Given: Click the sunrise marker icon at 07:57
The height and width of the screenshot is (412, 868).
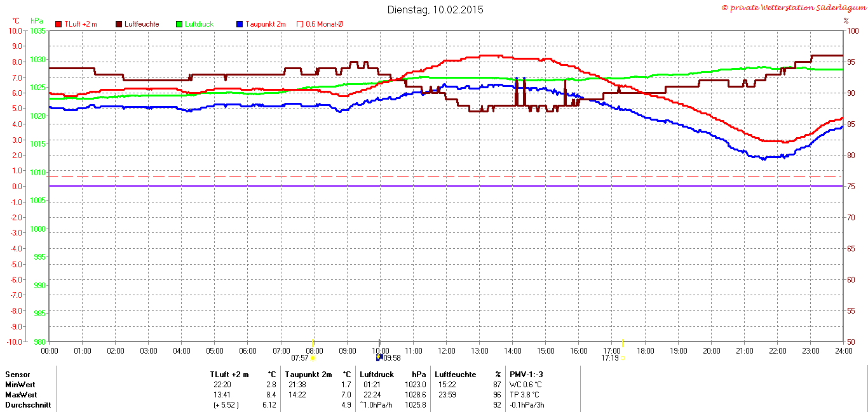Looking at the screenshot, I should click(313, 358).
